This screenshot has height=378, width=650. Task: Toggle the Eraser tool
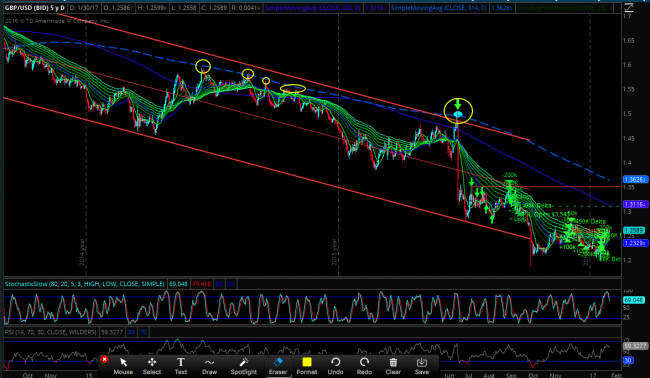[278, 366]
